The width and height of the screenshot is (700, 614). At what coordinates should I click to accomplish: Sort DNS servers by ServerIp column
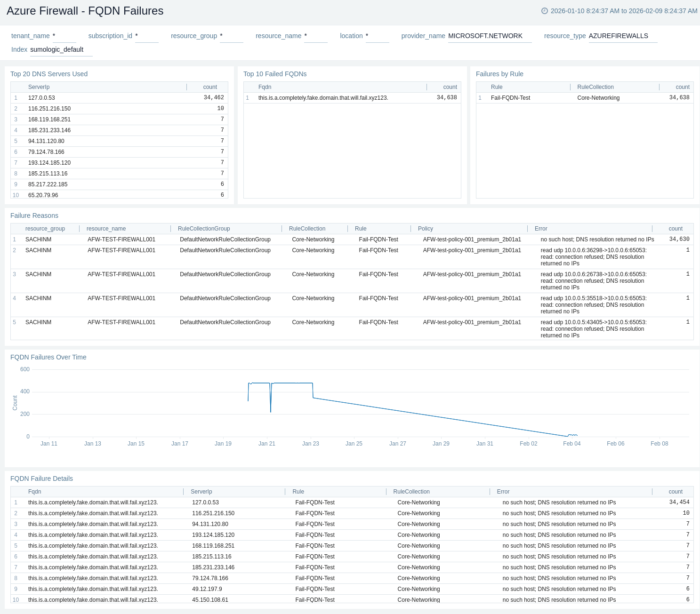click(x=39, y=87)
